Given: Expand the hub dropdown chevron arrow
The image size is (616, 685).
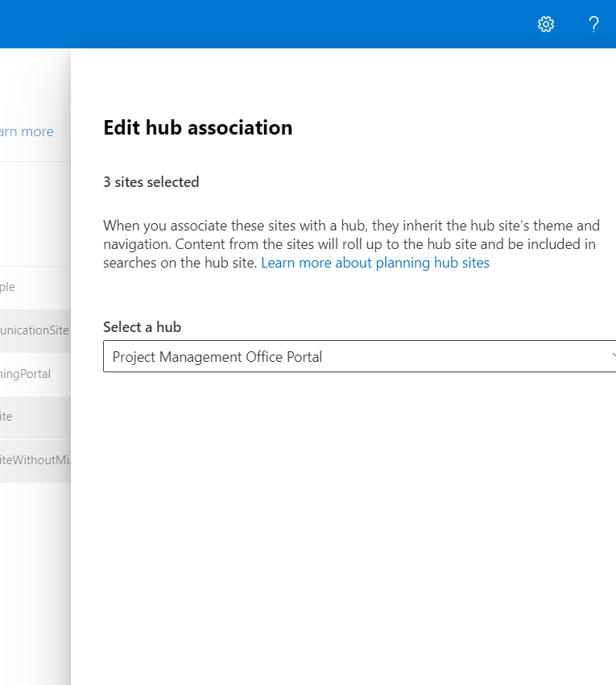Looking at the screenshot, I should (613, 356).
